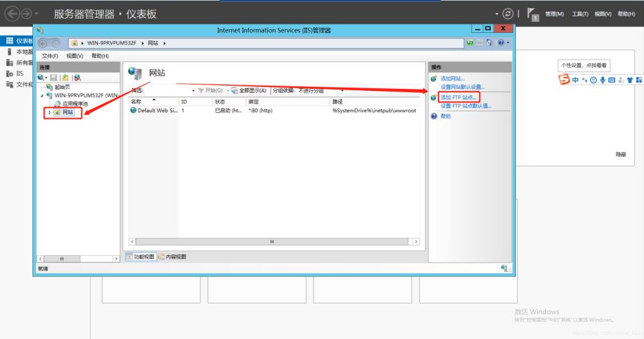Open 工具(T) menu in Server Manager
The image size is (644, 339).
[580, 14]
